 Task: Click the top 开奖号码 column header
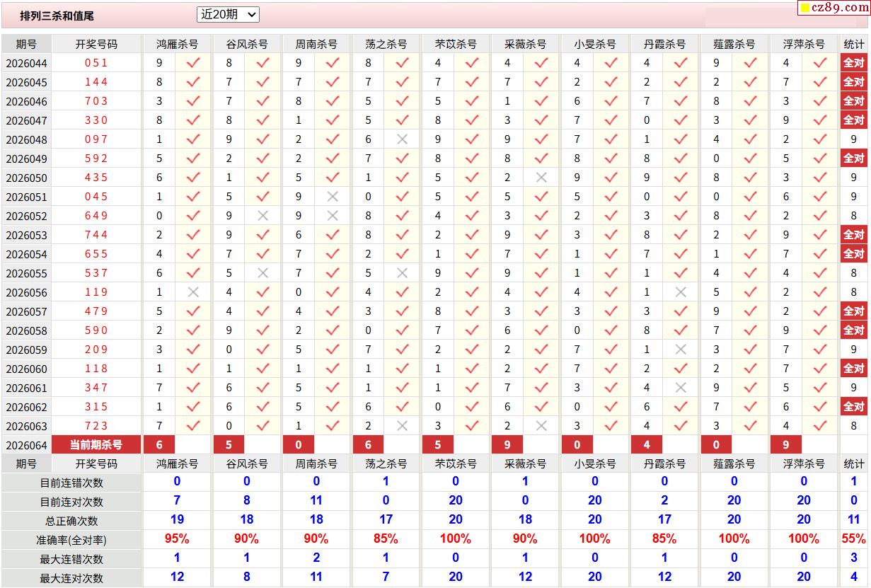[96, 44]
